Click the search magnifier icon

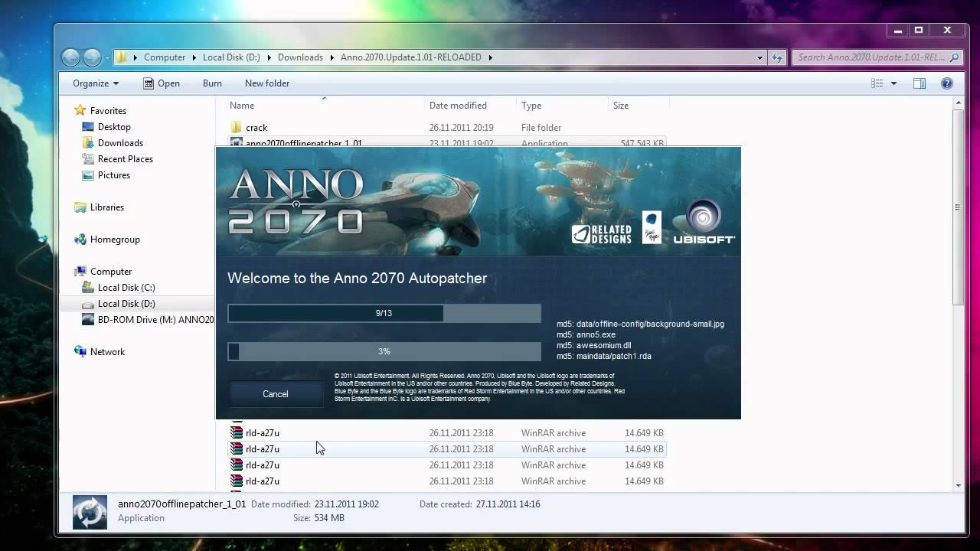tap(954, 57)
